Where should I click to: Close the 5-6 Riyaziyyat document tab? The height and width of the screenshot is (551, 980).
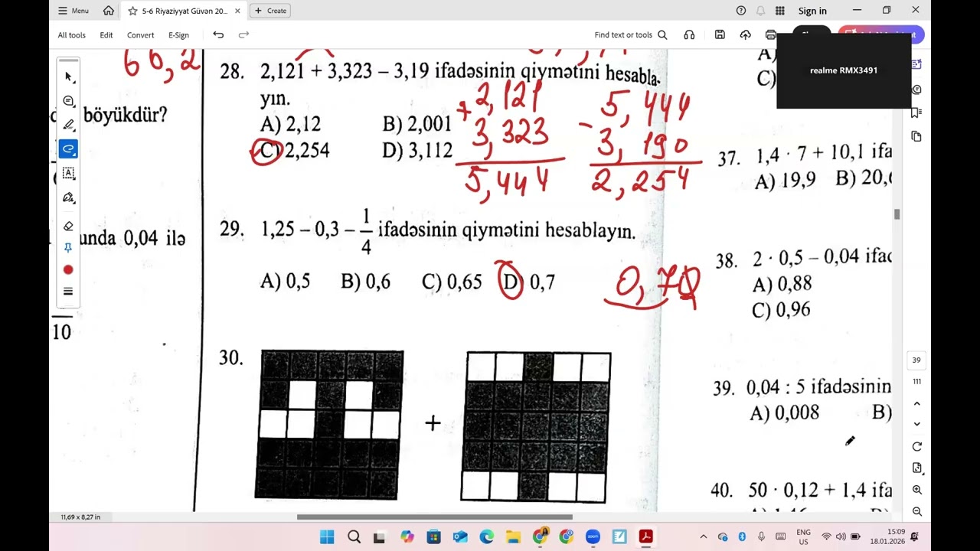(237, 11)
